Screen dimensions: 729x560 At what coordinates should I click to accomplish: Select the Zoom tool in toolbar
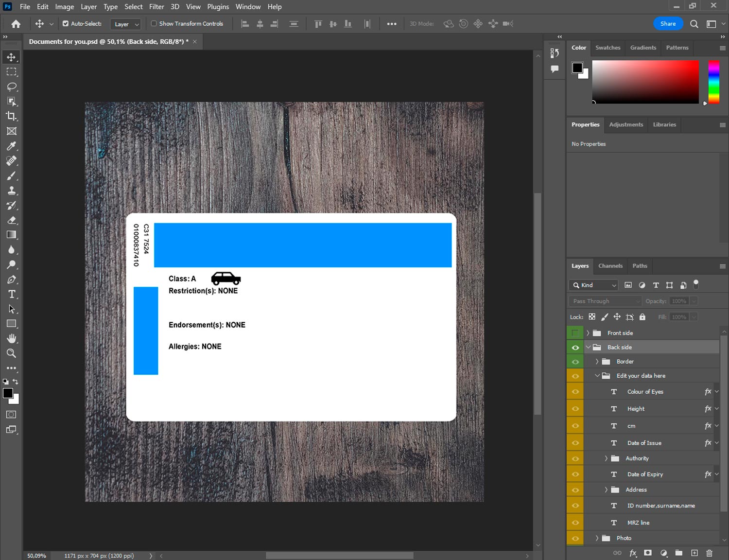tap(12, 353)
